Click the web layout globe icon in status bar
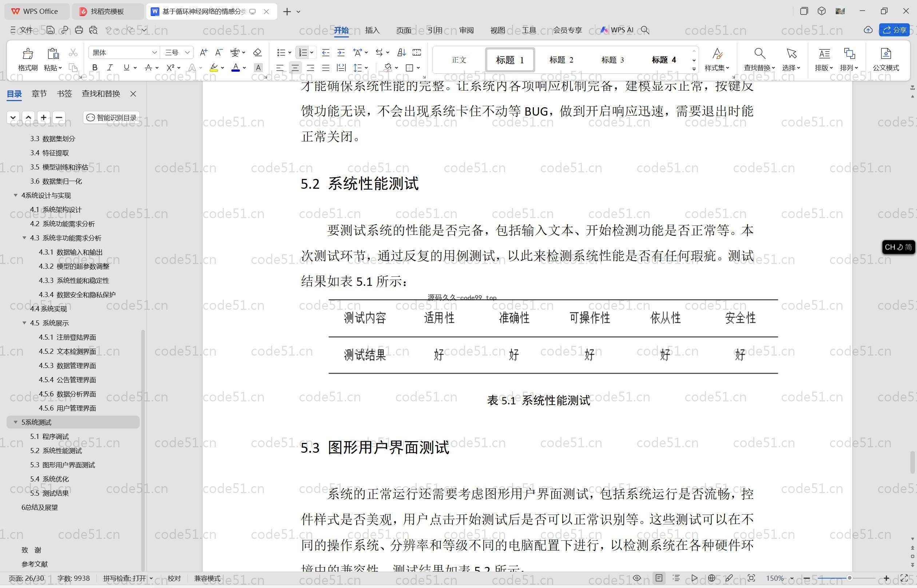The image size is (917, 588). [x=711, y=578]
